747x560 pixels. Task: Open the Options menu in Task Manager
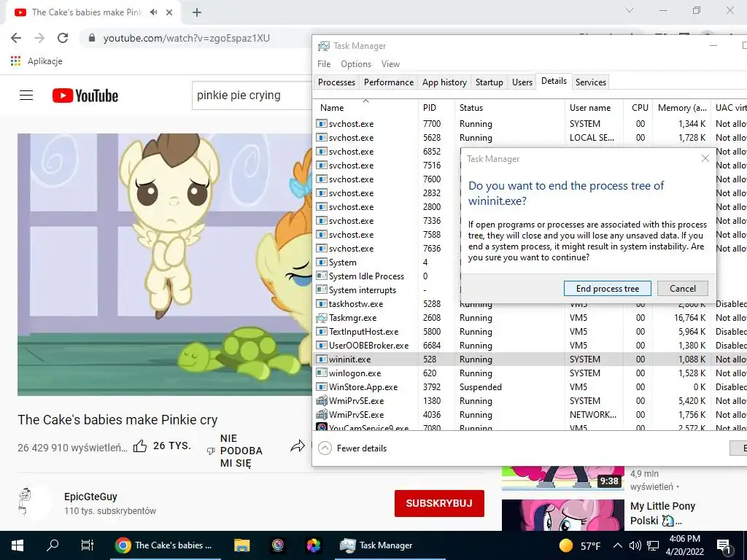(355, 64)
